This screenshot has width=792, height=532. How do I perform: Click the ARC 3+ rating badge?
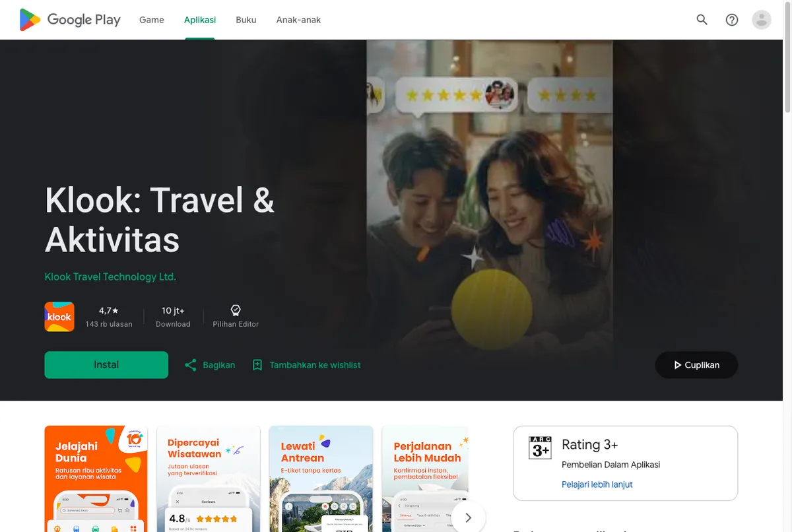click(x=541, y=448)
